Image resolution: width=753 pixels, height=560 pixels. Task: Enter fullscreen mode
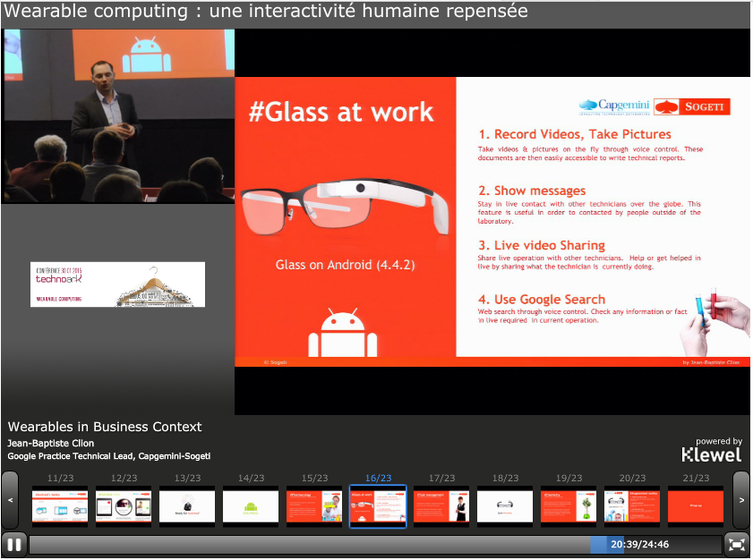pos(737,545)
